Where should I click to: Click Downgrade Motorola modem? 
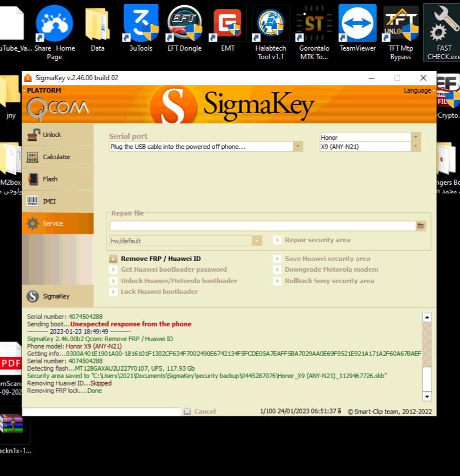331,270
